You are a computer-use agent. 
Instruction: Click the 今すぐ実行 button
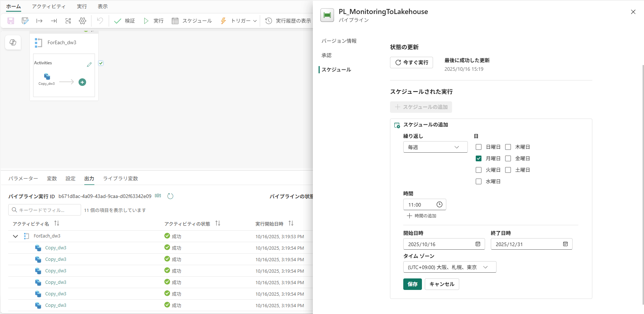[412, 63]
